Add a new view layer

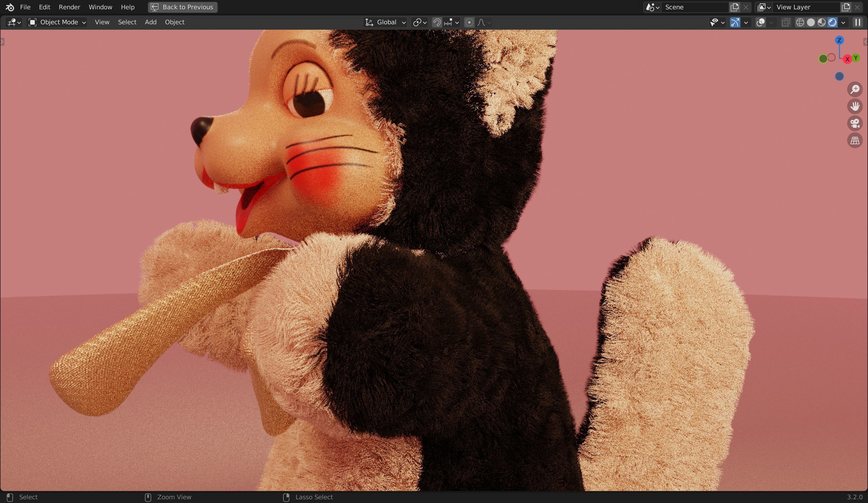click(846, 7)
